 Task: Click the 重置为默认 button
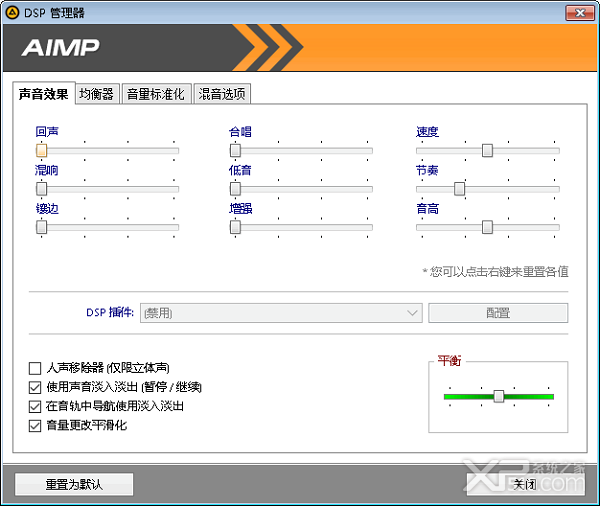coord(74,485)
